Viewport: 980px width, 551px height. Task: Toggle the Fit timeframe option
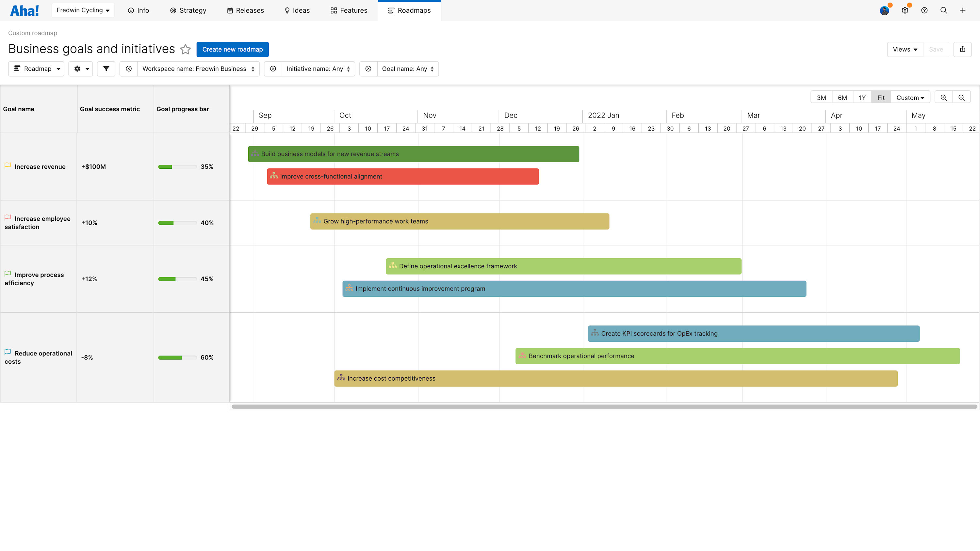coord(881,97)
